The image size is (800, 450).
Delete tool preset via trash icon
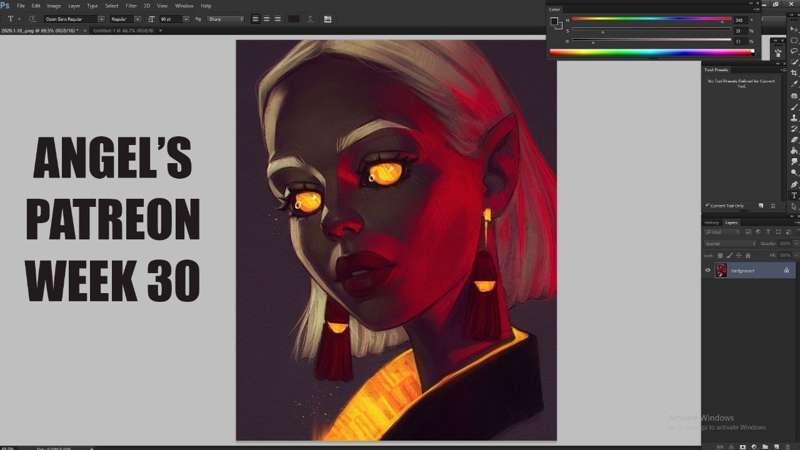point(773,206)
